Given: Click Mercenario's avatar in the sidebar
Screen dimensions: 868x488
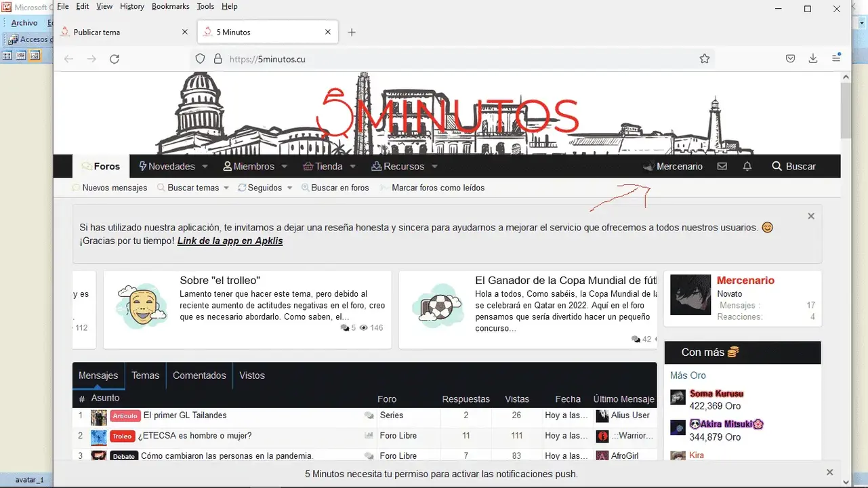Looking at the screenshot, I should click(690, 295).
